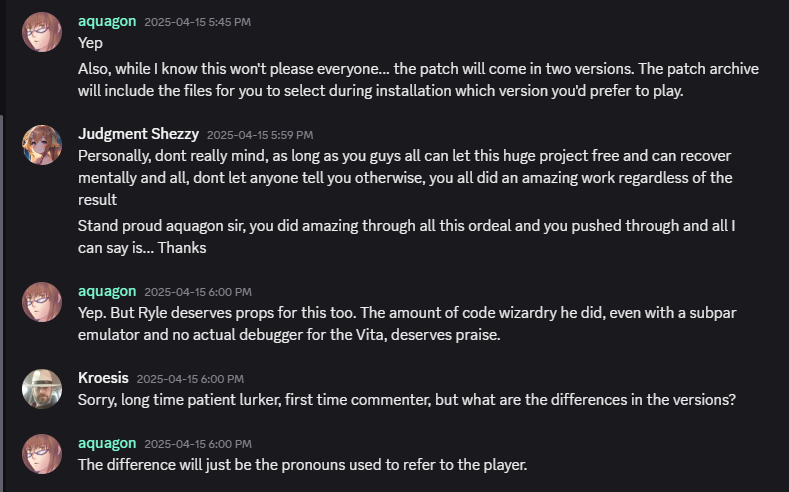
Task: Click the aquagon username above 'Yep'
Action: click(107, 21)
